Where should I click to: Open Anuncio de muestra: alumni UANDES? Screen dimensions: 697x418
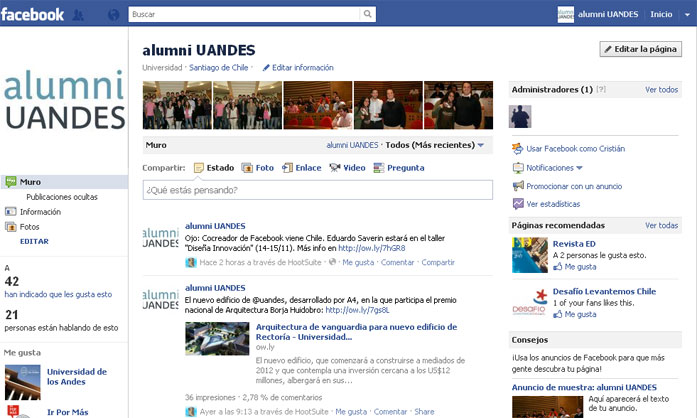pos(584,387)
